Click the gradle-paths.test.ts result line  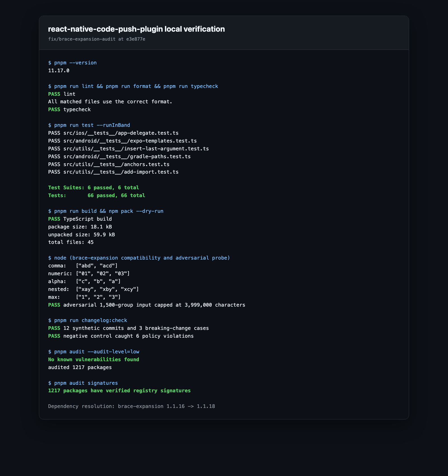click(x=119, y=157)
